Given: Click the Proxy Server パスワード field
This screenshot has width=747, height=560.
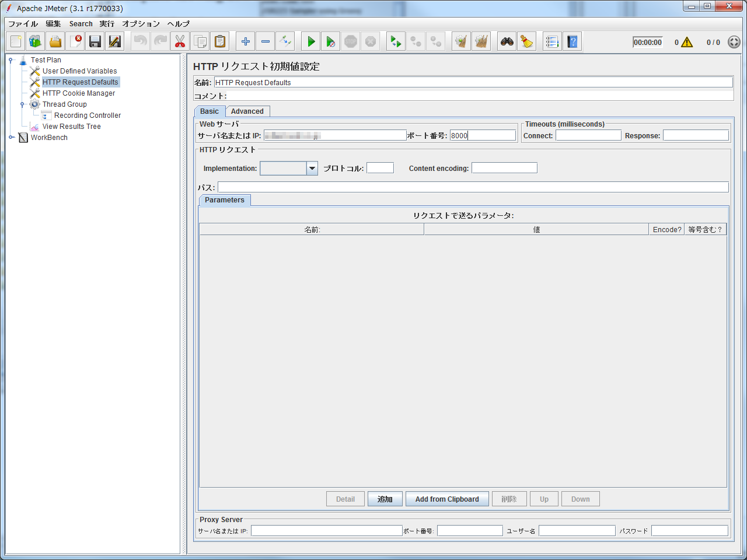Looking at the screenshot, I should (690, 531).
